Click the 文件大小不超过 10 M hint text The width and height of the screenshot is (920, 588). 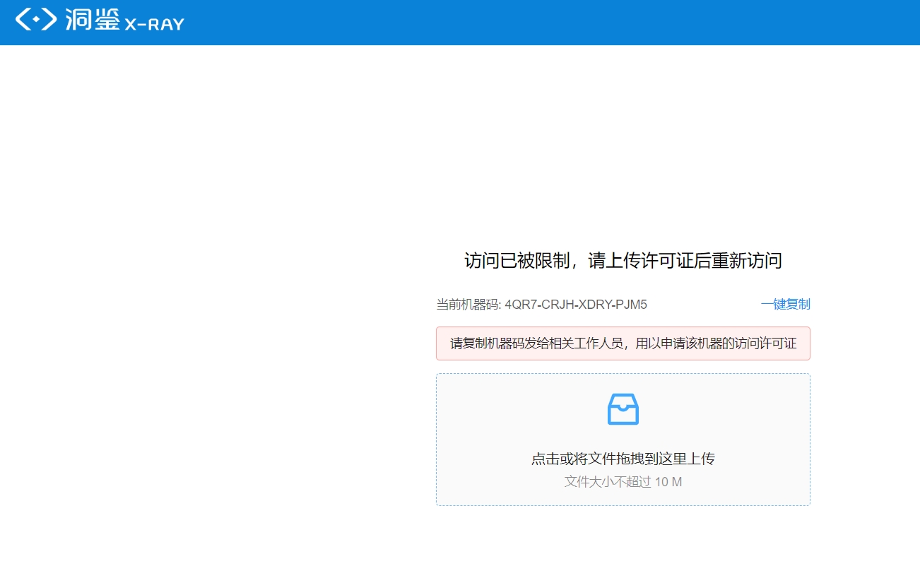click(x=623, y=482)
